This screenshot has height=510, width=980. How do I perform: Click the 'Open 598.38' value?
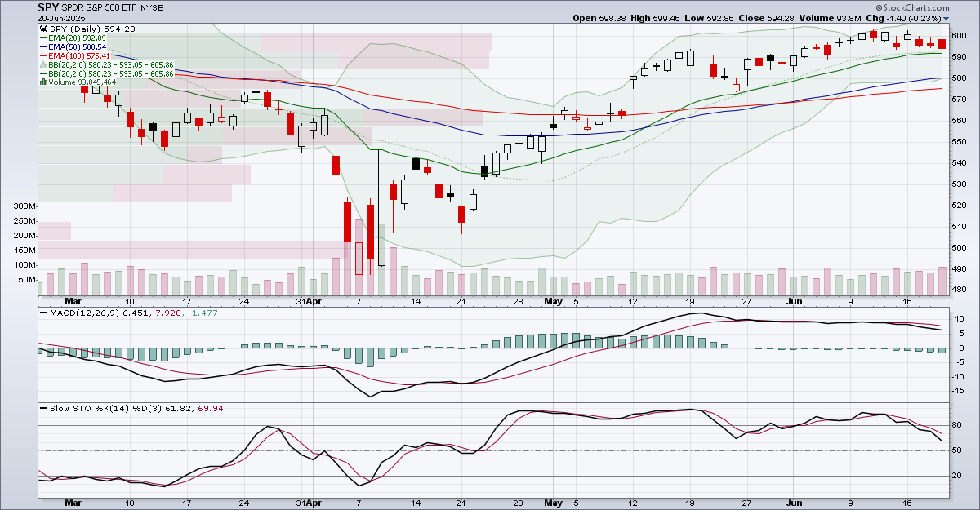coord(600,17)
